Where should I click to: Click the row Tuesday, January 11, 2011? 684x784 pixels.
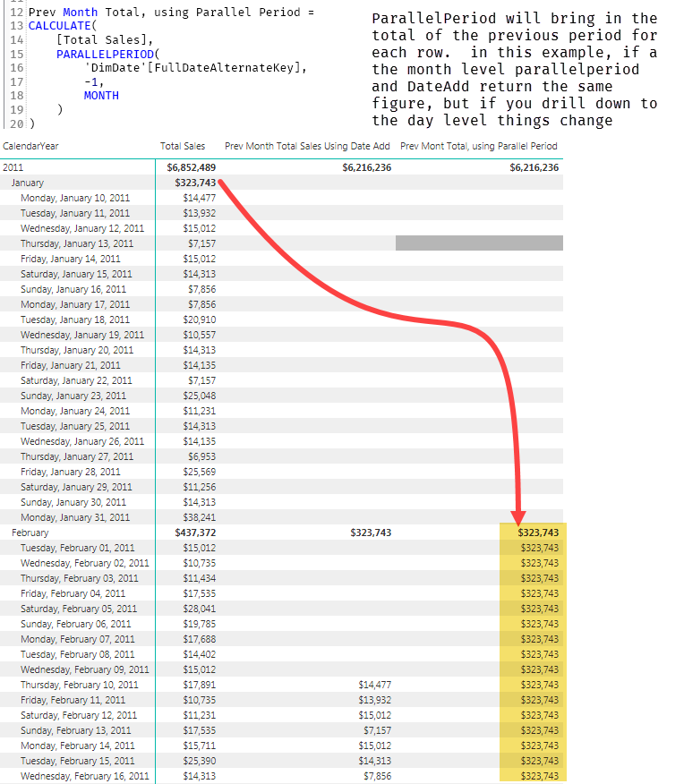tap(281, 213)
